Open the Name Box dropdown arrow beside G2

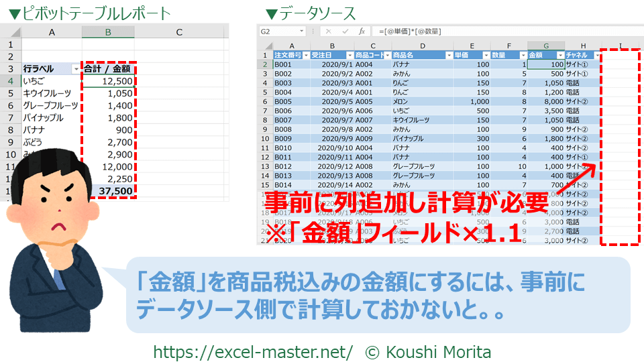point(301,32)
